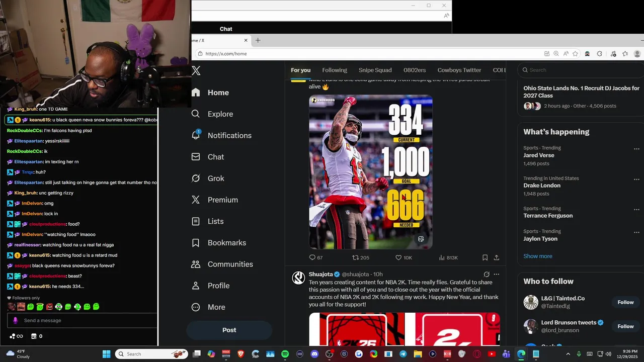Switch to the Snipe Squad tab
This screenshot has width=644, height=362.
click(375, 70)
